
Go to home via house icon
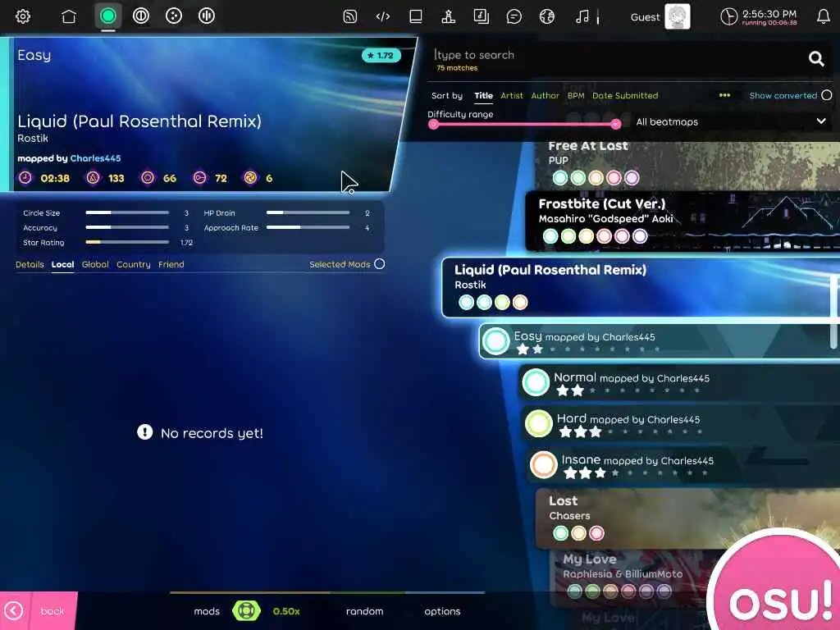pyautogui.click(x=69, y=16)
